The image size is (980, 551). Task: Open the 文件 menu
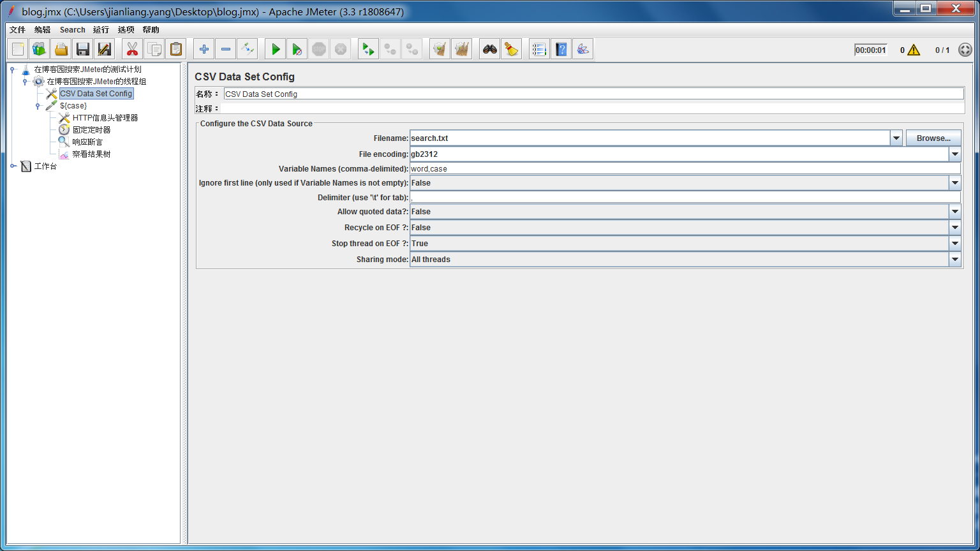[17, 30]
